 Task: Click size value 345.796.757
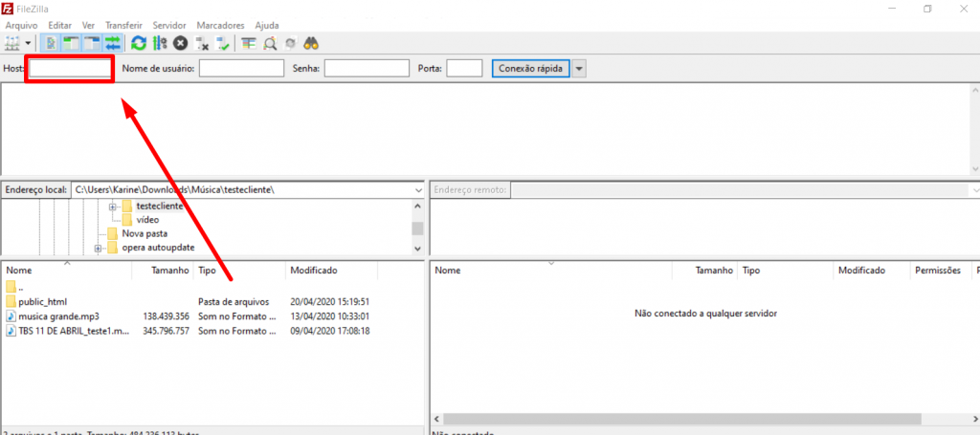(x=166, y=331)
